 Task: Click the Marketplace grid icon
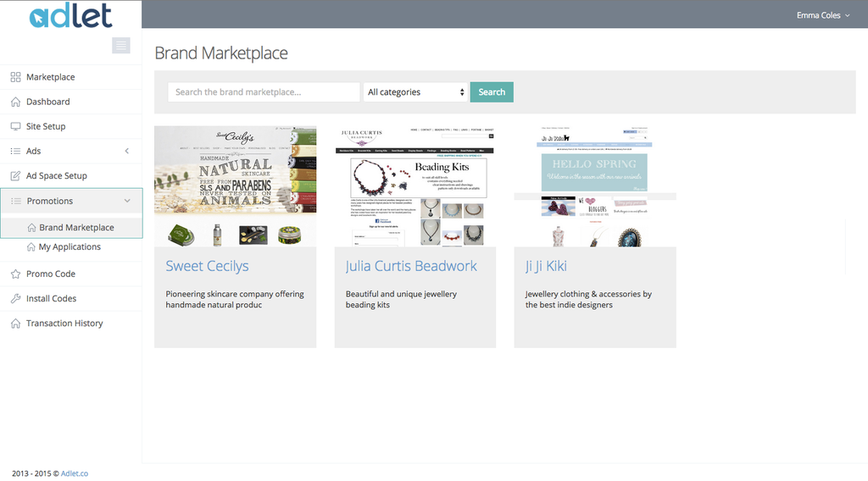[15, 77]
